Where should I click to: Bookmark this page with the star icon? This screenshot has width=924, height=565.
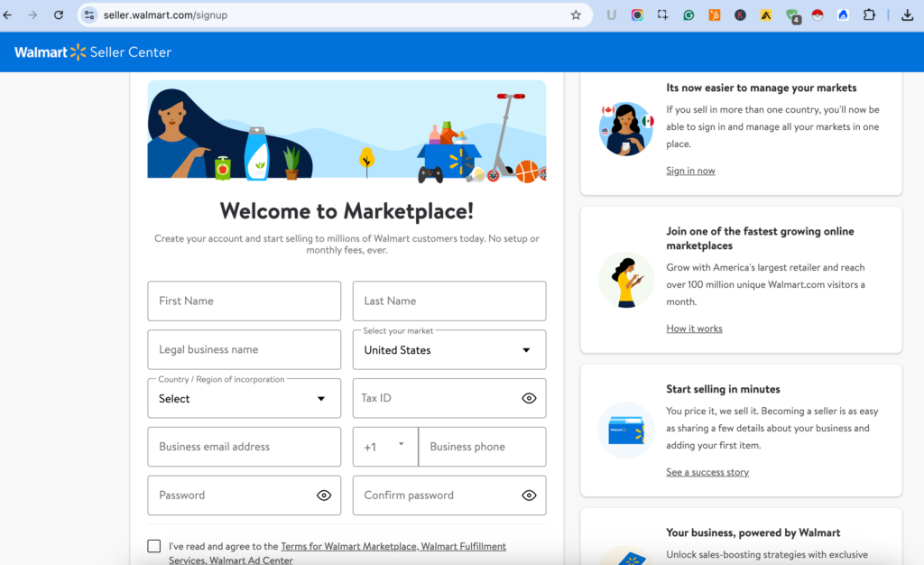point(576,14)
